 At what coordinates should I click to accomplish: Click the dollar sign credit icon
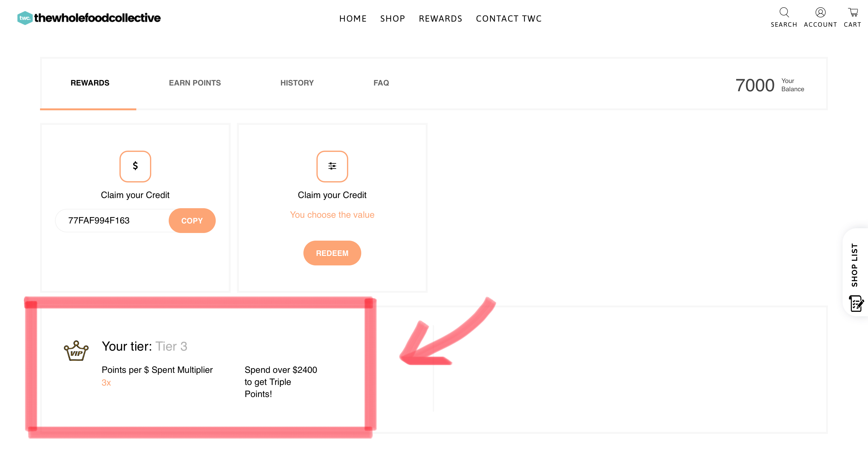[x=135, y=166]
